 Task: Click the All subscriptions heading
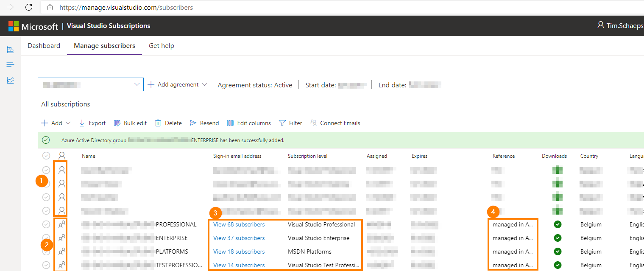pyautogui.click(x=66, y=104)
